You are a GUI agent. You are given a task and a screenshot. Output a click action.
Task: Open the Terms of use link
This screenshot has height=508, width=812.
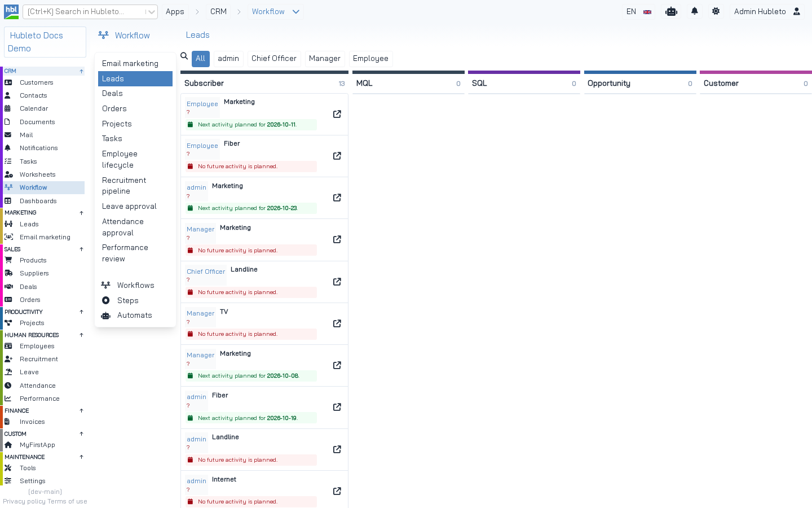(x=67, y=501)
